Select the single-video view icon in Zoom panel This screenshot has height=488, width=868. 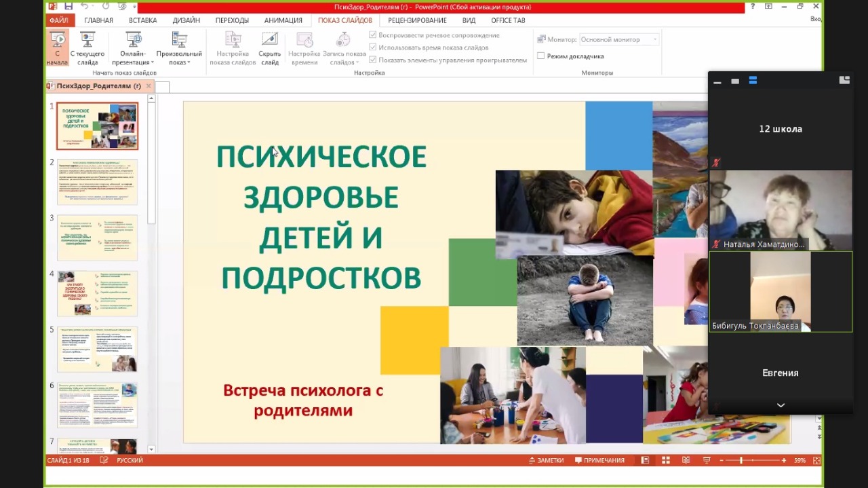coord(735,81)
